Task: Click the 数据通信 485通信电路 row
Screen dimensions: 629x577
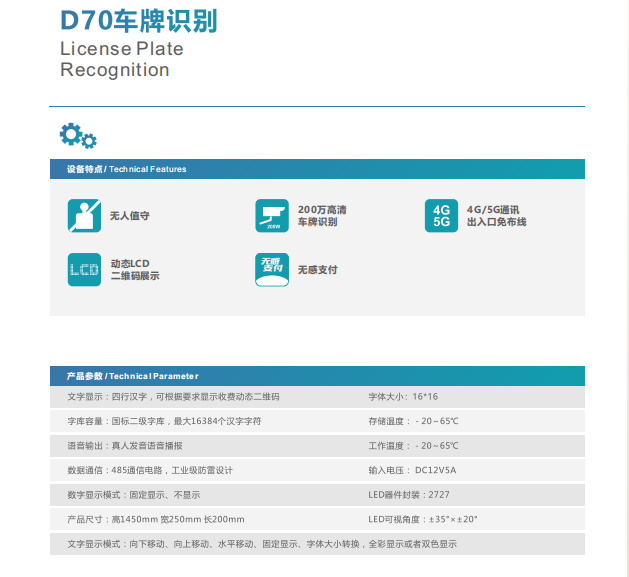Action: tap(150, 470)
